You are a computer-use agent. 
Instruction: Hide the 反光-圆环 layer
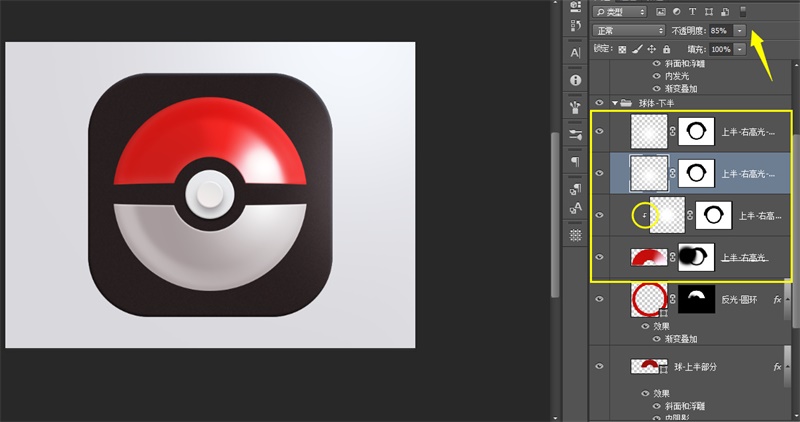[600, 298]
